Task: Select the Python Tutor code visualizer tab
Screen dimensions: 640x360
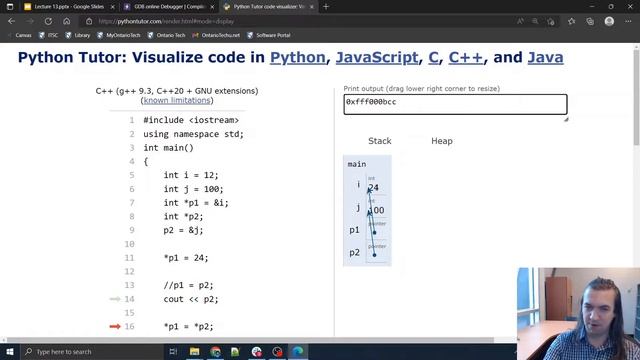Action: pyautogui.click(x=269, y=7)
